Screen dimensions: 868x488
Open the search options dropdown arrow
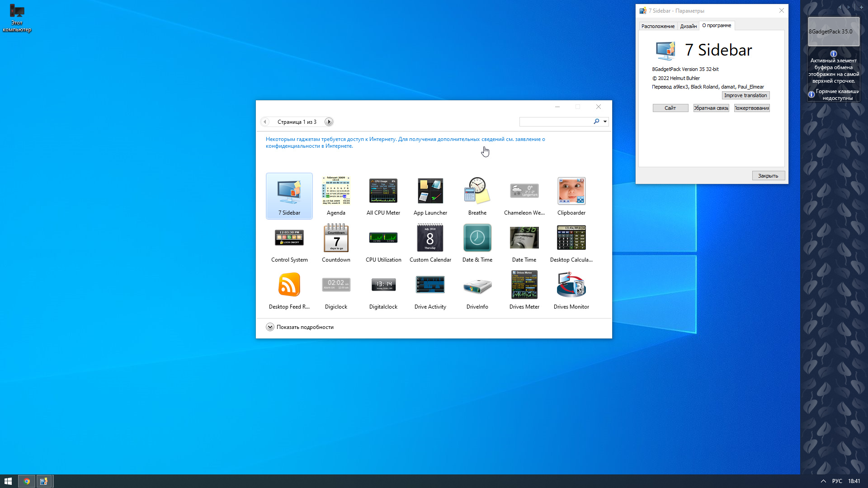point(605,122)
